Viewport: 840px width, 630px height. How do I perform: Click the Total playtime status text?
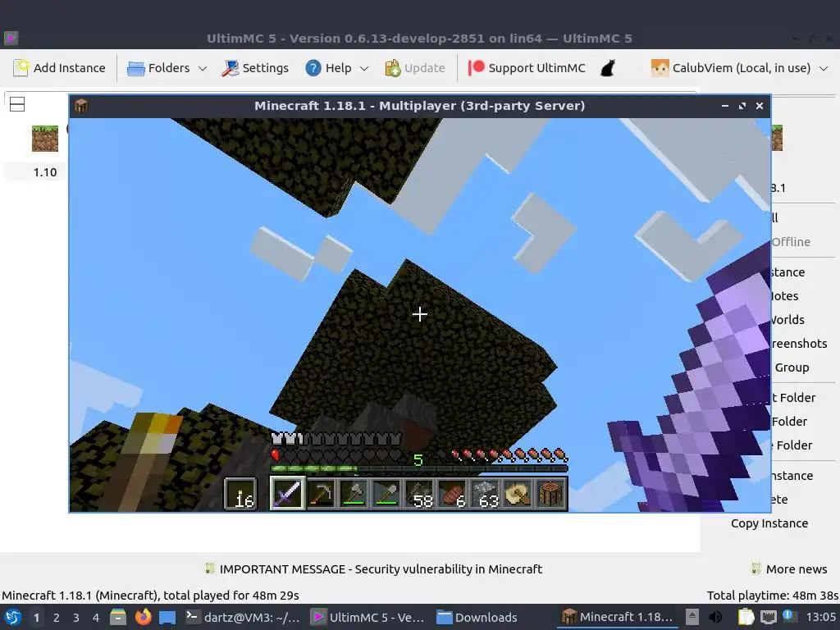click(773, 596)
